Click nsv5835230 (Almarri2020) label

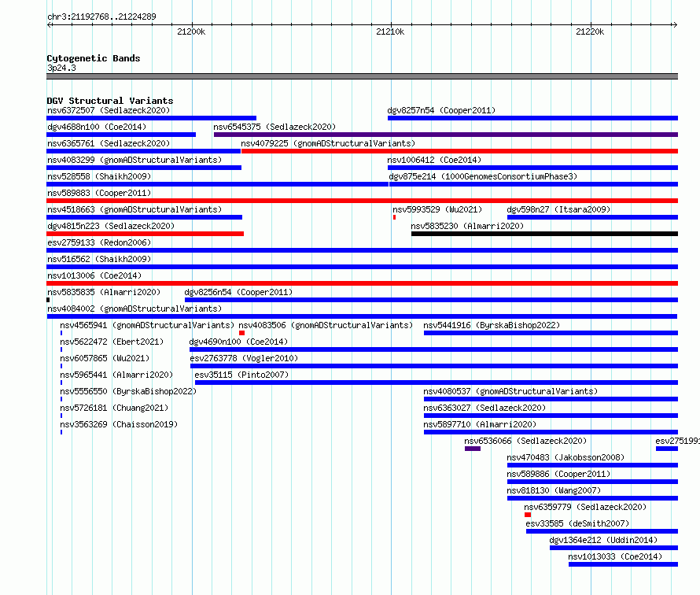point(467,226)
